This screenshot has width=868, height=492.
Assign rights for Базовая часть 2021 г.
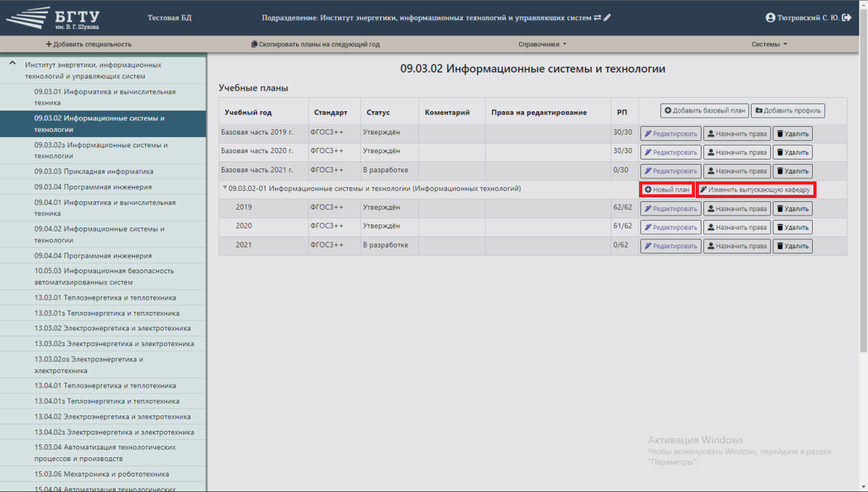(737, 171)
